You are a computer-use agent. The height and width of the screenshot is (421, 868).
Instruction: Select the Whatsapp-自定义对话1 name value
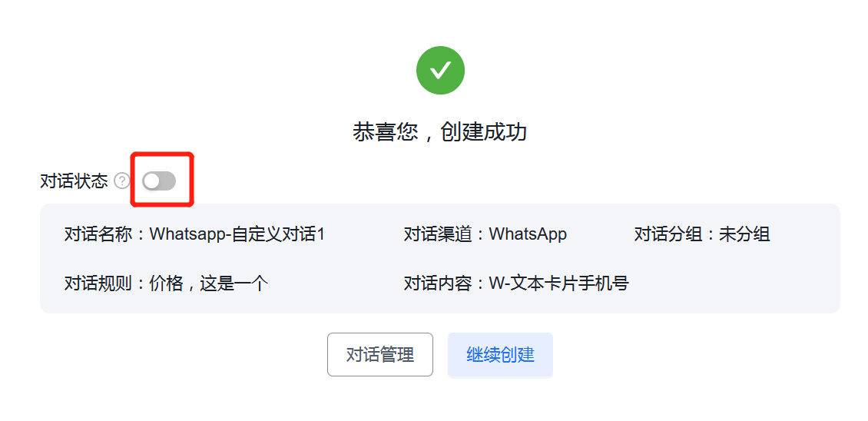[237, 234]
